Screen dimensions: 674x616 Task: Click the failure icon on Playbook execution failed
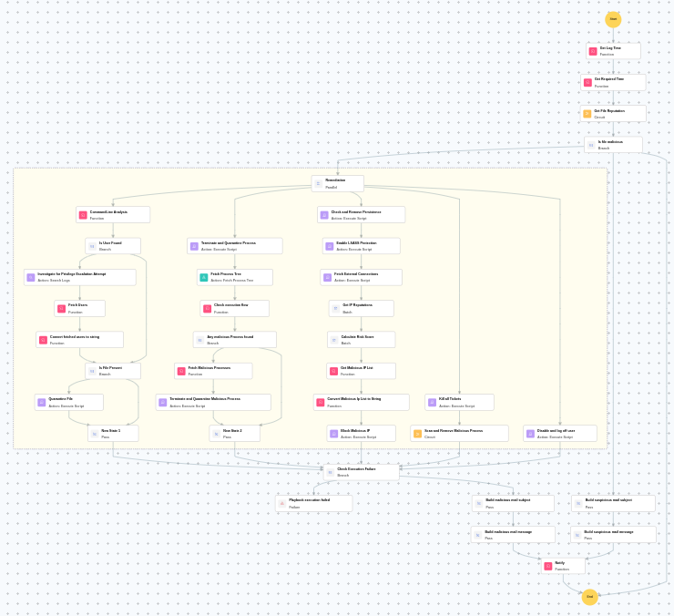pos(282,503)
